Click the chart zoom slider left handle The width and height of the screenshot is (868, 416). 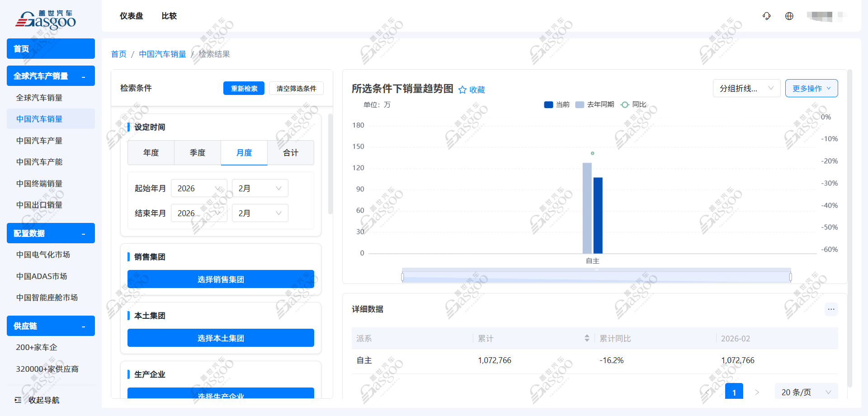[402, 277]
